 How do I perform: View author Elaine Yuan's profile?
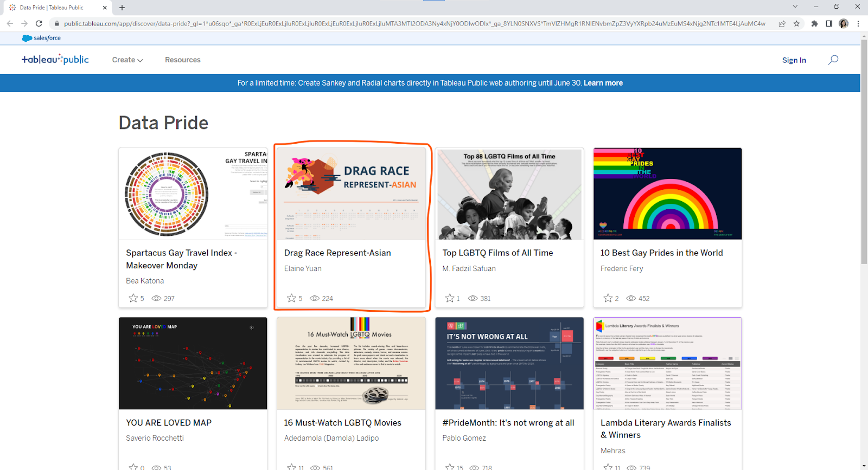tap(303, 268)
